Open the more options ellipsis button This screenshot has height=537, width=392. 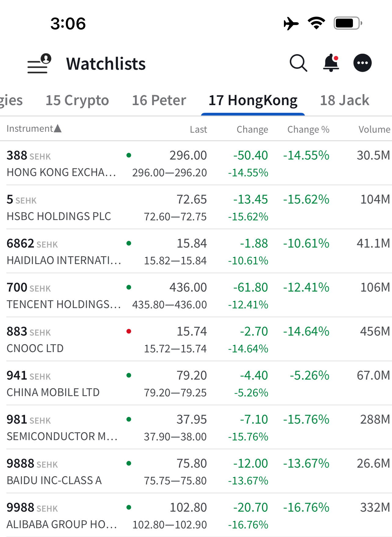click(x=362, y=63)
